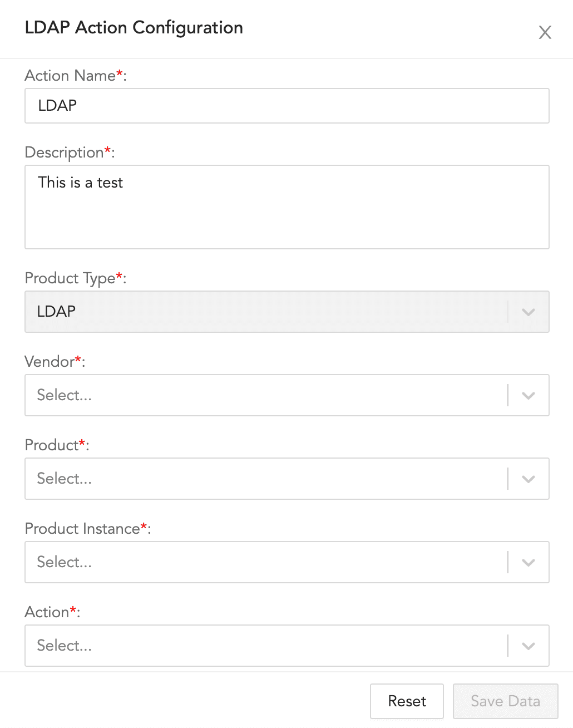Viewport: 573px width, 728px height.
Task: Click the LDAP Action Configuration title
Action: pos(134,27)
